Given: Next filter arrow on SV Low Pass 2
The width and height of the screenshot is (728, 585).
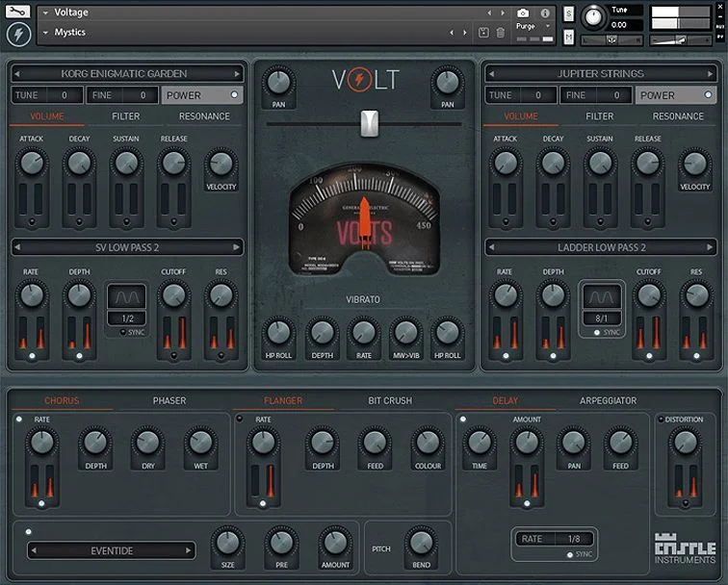Looking at the screenshot, I should [x=237, y=247].
